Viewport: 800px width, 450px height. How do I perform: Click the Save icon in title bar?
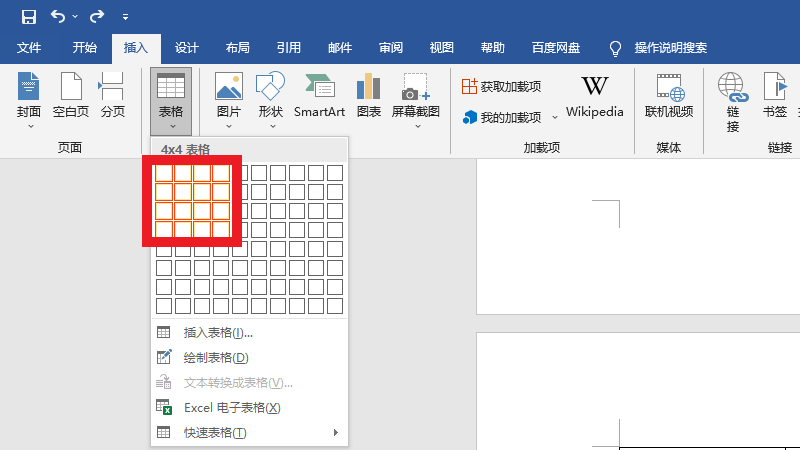[x=28, y=16]
